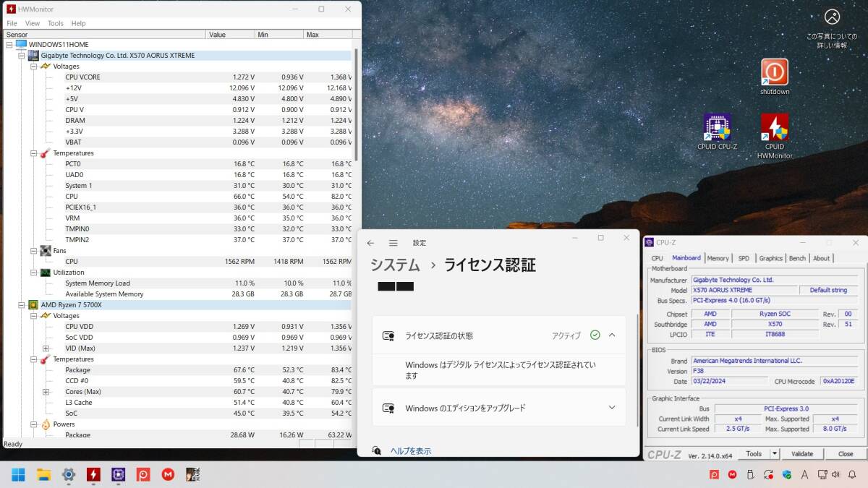This screenshot has height=488, width=868.
Task: Click the Max column header in HWMonitor
Action: (328, 34)
